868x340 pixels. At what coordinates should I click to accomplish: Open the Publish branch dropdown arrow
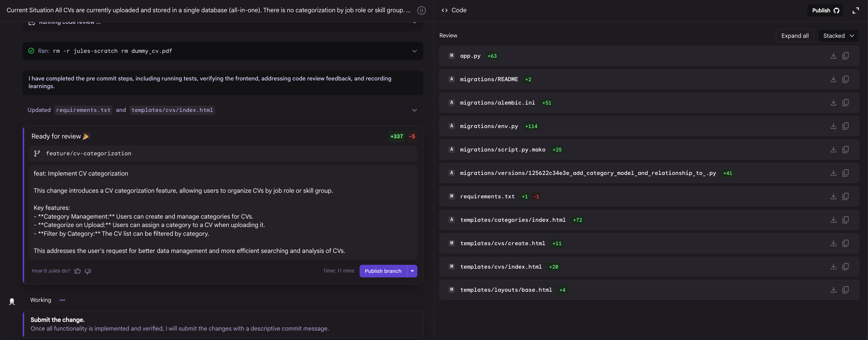pos(412,271)
